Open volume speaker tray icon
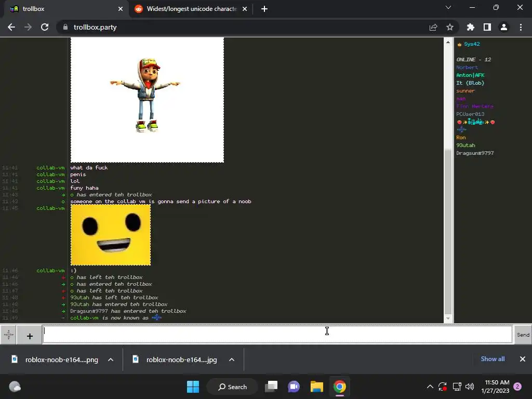This screenshot has height=399, width=532. (470, 387)
